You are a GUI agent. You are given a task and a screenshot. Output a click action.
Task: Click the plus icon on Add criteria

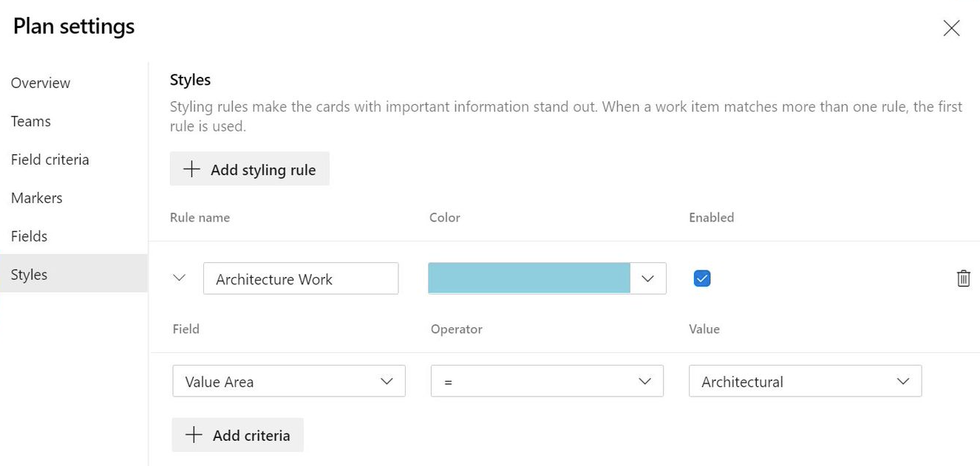click(x=191, y=435)
